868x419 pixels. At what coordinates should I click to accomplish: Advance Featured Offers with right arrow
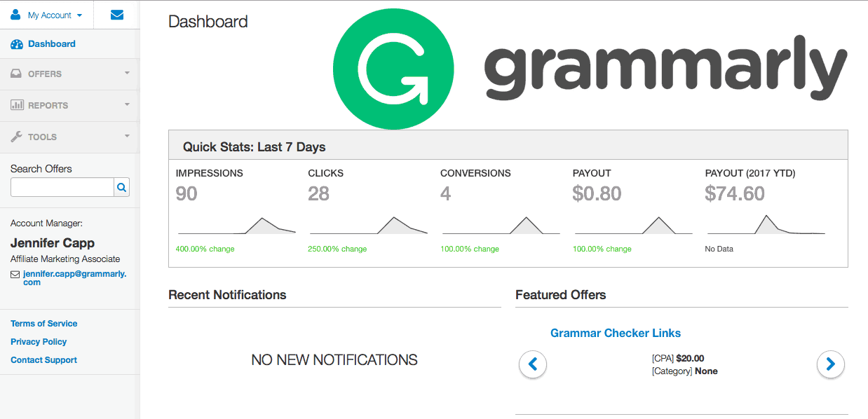pos(830,364)
